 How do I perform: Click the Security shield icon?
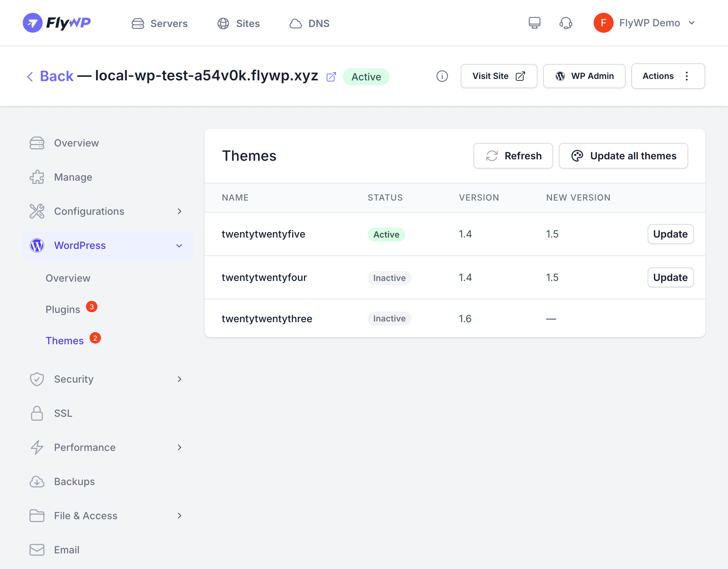37,379
